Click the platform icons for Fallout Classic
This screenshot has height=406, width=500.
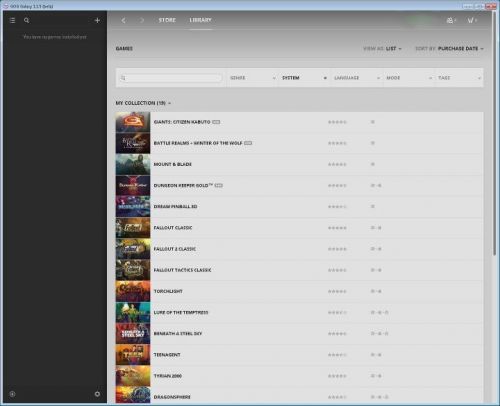tap(376, 228)
